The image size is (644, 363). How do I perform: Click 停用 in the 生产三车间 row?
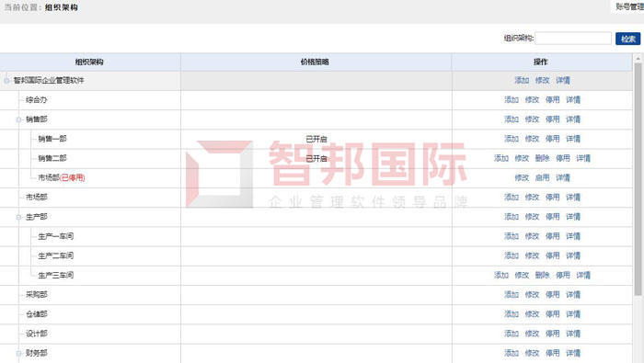pos(563,275)
